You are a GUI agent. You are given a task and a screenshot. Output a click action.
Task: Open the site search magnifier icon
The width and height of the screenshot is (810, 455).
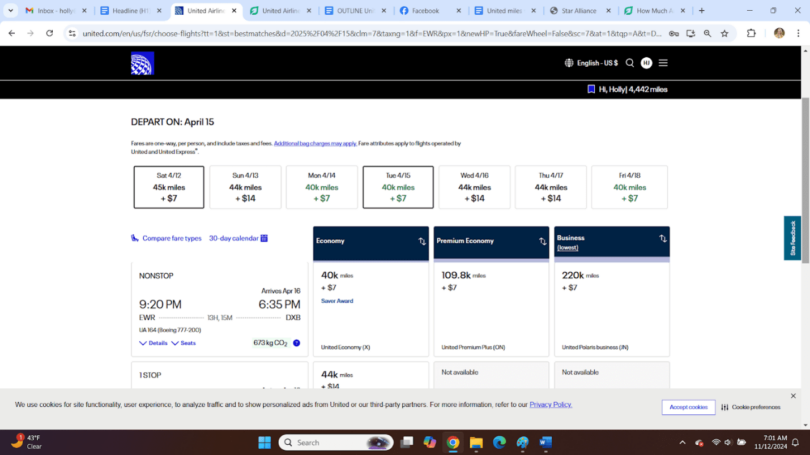[x=630, y=63]
